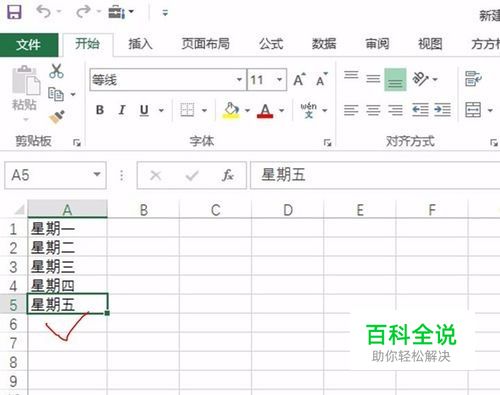Click the Decrease Indent icon
This screenshot has width=500, height=395.
(x=420, y=110)
